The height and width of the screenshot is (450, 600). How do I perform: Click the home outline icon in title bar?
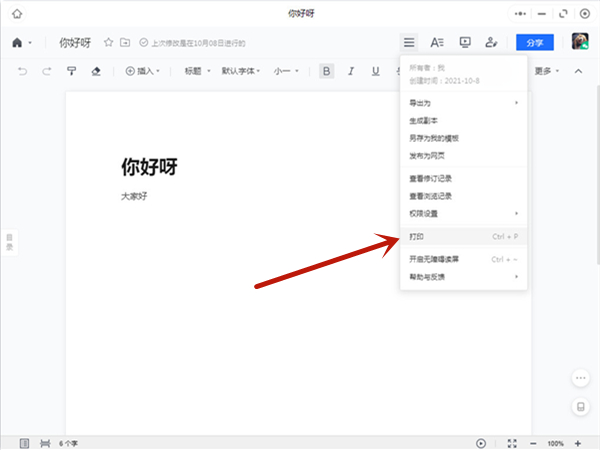[17, 14]
